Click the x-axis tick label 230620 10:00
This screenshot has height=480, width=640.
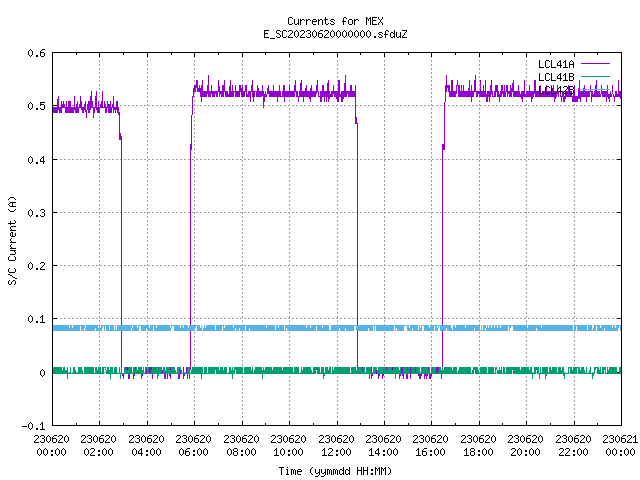pos(289,446)
